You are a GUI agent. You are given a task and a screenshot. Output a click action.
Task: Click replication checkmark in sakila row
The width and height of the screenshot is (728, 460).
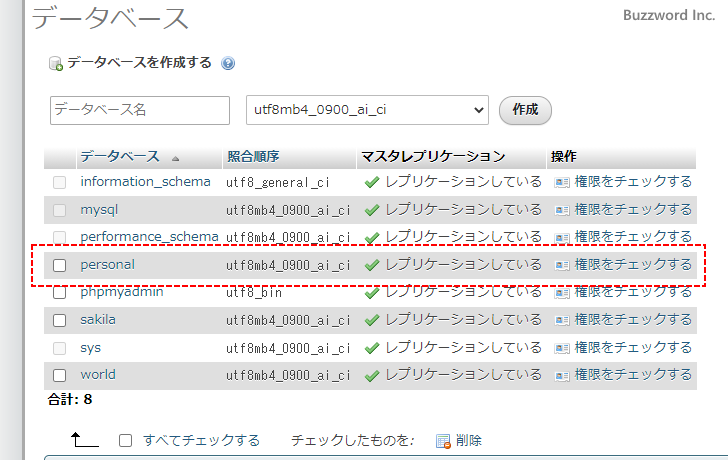372,320
